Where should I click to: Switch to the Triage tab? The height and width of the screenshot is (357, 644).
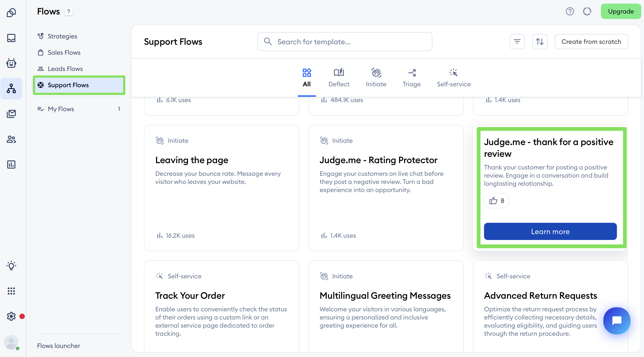(412, 78)
